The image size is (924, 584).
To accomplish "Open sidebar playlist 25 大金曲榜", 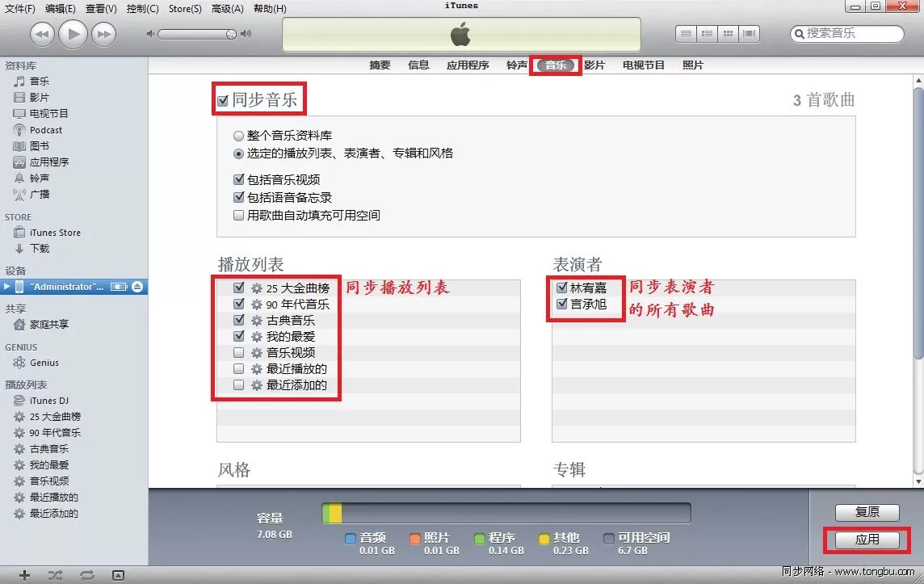I will 55,417.
